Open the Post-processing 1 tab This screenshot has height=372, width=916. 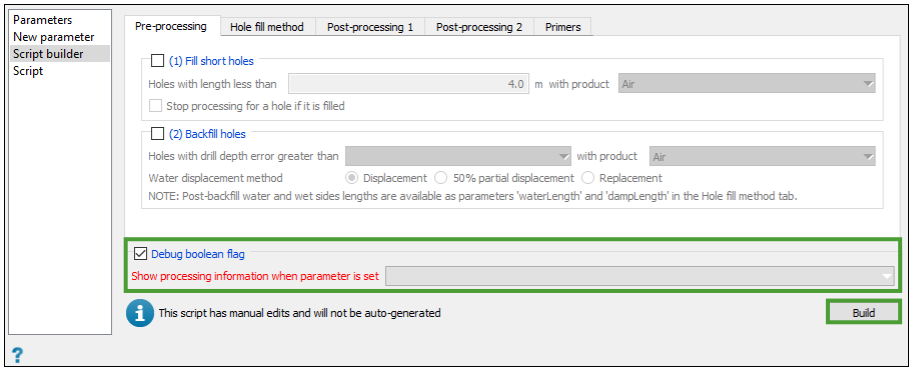tap(370, 27)
